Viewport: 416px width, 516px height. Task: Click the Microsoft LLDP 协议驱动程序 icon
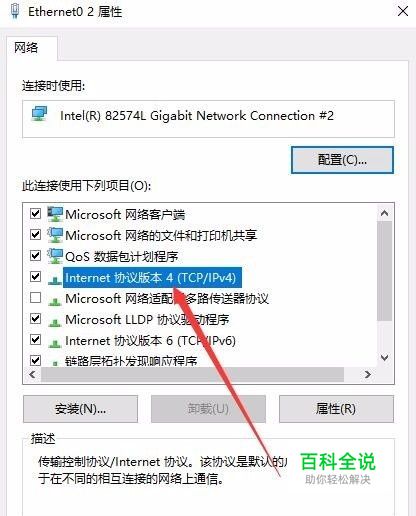(55, 322)
